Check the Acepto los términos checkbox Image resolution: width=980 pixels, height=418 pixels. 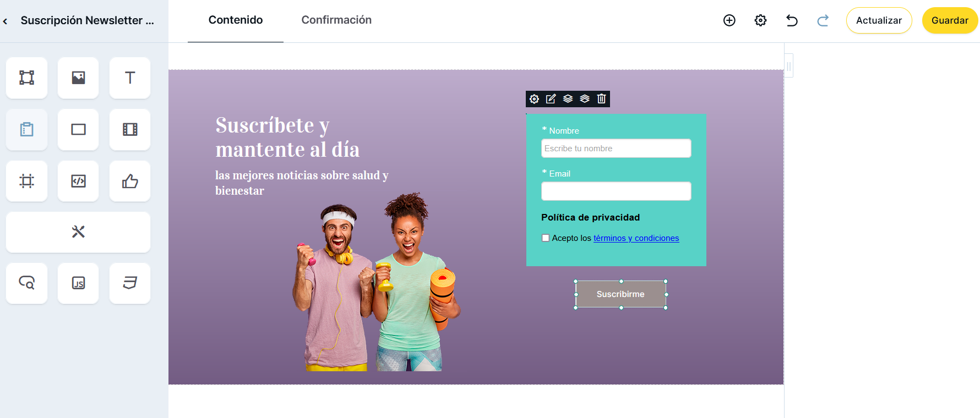pyautogui.click(x=546, y=238)
